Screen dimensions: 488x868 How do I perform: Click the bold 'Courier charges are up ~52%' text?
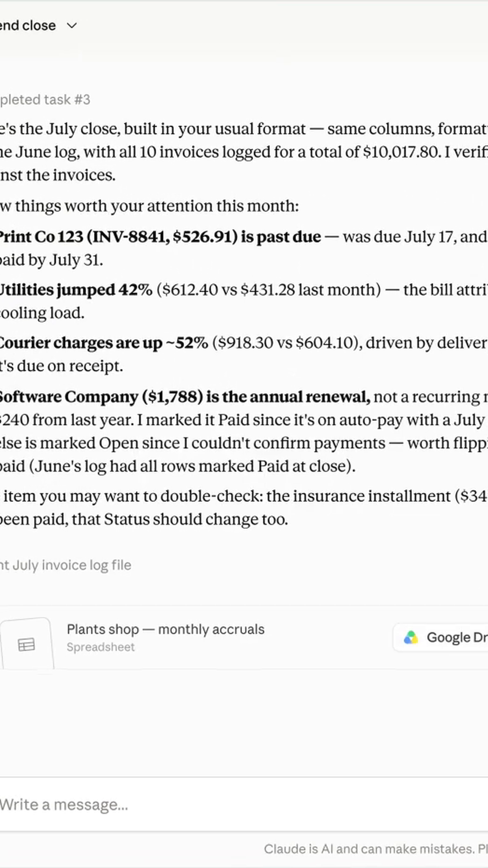click(104, 343)
